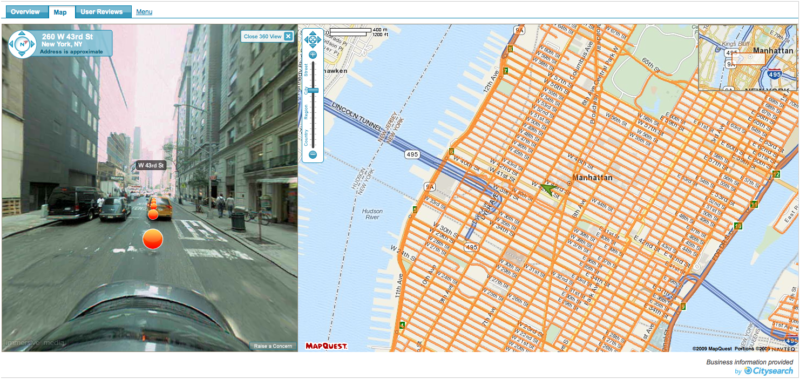Click the Raise a Concern link
Image resolution: width=800 pixels, height=379 pixels.
click(273, 346)
